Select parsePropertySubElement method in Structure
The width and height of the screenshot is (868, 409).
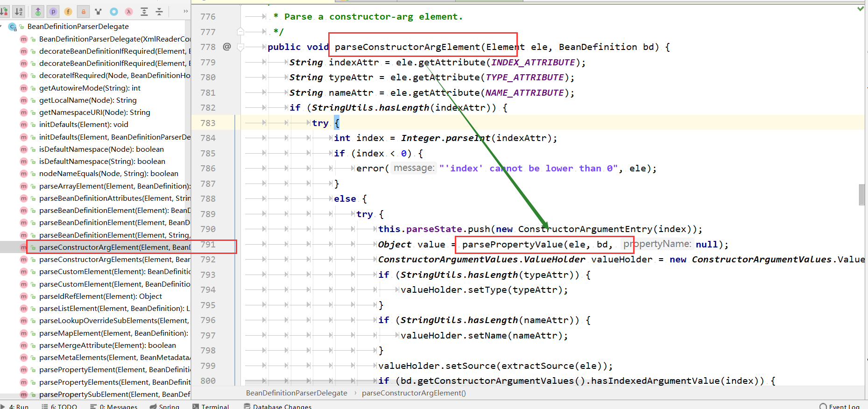[115, 394]
